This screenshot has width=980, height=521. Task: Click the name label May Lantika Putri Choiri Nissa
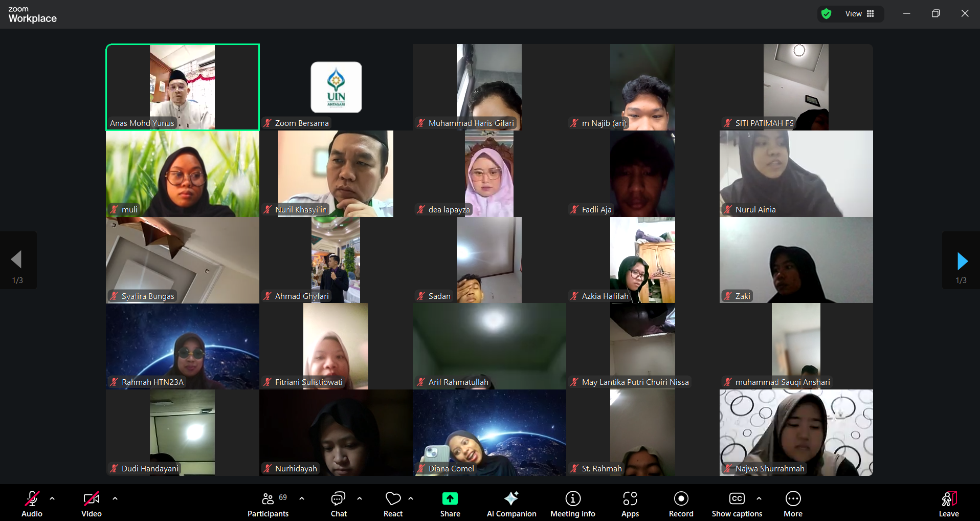(635, 382)
